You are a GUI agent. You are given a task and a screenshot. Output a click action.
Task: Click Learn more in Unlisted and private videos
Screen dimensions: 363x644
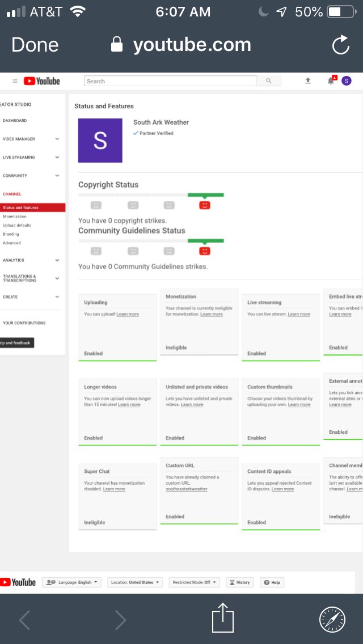coord(192,405)
